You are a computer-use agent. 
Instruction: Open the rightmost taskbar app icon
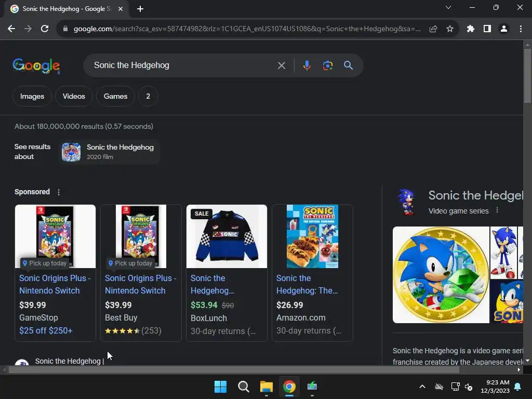(x=312, y=387)
